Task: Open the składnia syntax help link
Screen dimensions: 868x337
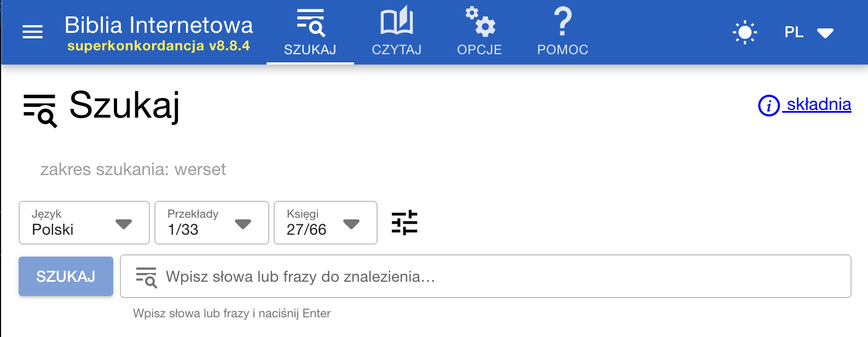Action: tap(819, 104)
